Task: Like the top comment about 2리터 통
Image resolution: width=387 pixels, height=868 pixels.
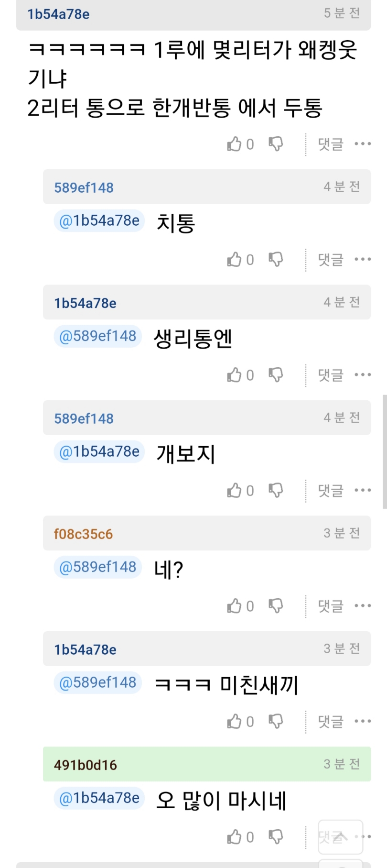Action: click(x=235, y=144)
